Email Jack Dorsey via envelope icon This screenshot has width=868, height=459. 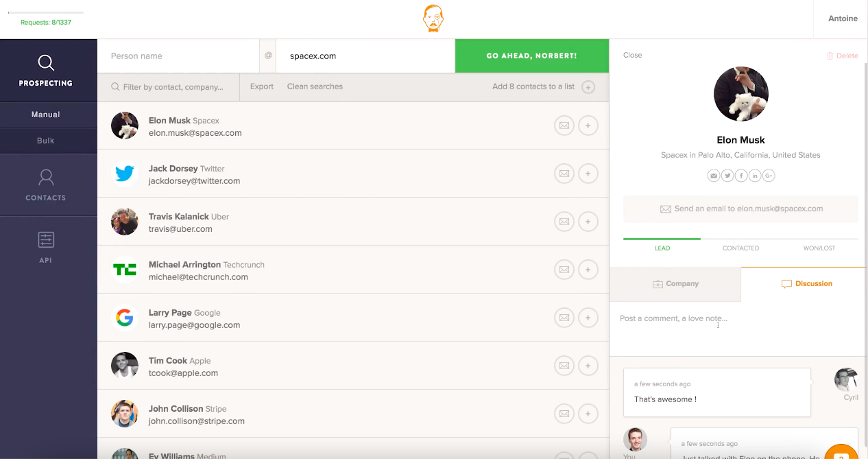click(x=564, y=174)
